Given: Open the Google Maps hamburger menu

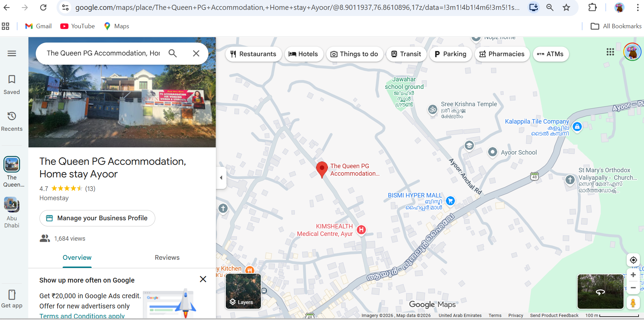Looking at the screenshot, I should point(12,53).
